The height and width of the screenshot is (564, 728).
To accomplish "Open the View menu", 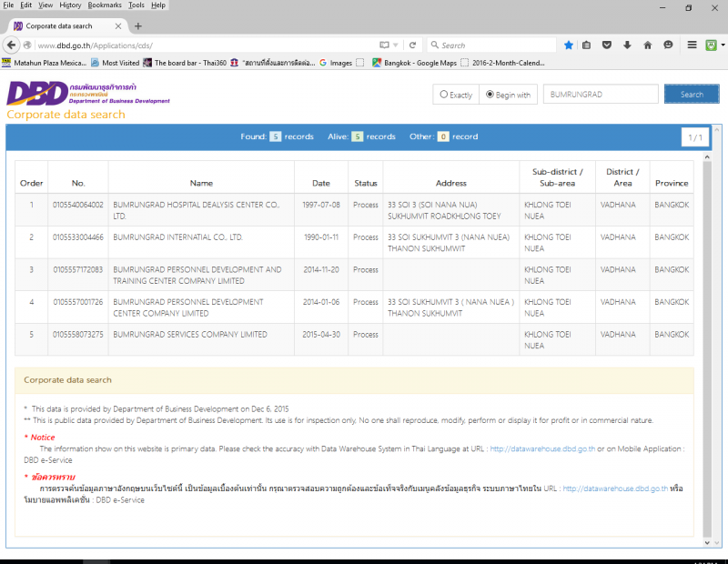I will [45, 5].
